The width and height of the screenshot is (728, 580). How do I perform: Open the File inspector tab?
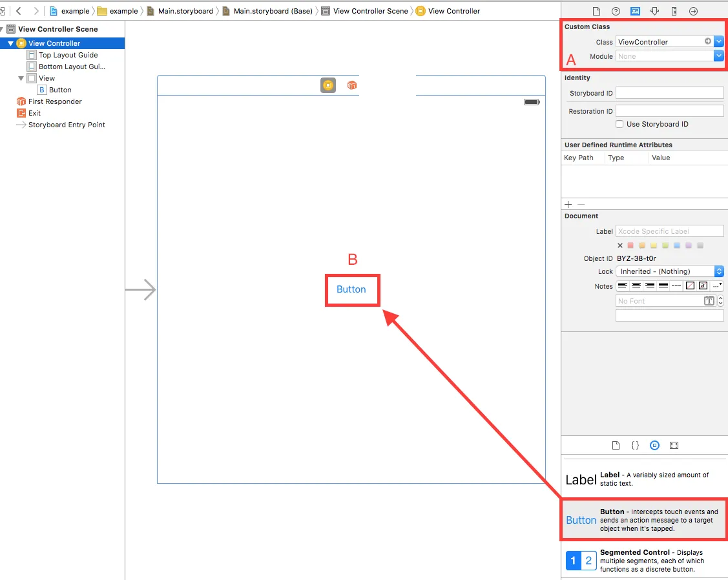click(597, 11)
